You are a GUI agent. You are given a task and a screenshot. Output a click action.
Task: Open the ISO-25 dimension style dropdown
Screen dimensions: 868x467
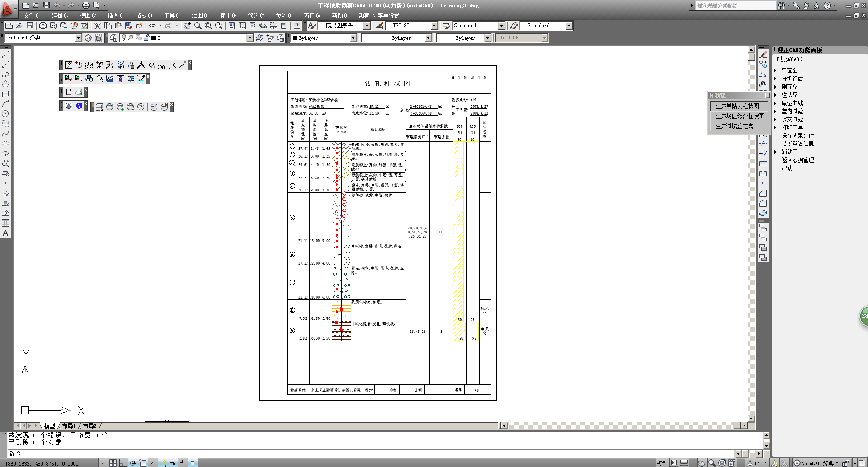point(434,26)
